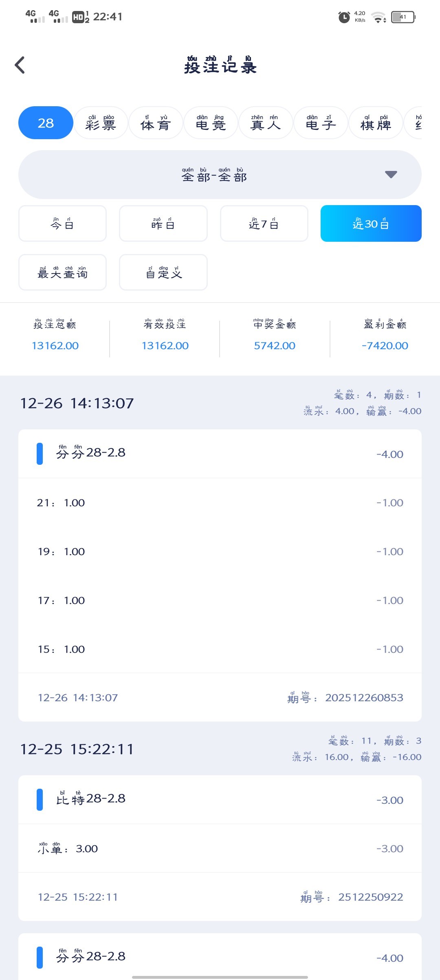The image size is (440, 980).
Task: Open the 12-26 分分28-2.8 bet record
Action: coord(220,454)
